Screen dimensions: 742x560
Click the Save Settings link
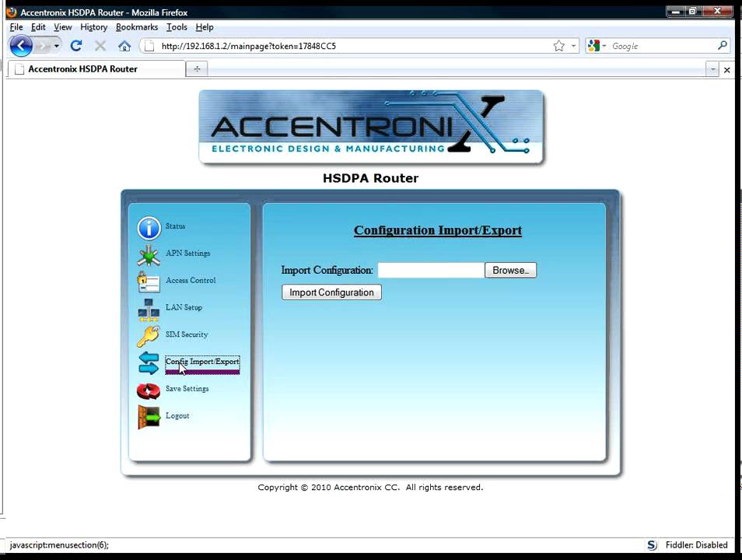[x=187, y=389]
